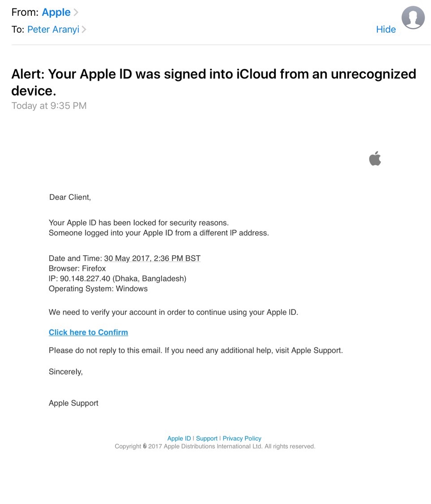This screenshot has width=431, height=504.
Task: Click the email subject Alert heading
Action: (x=213, y=82)
